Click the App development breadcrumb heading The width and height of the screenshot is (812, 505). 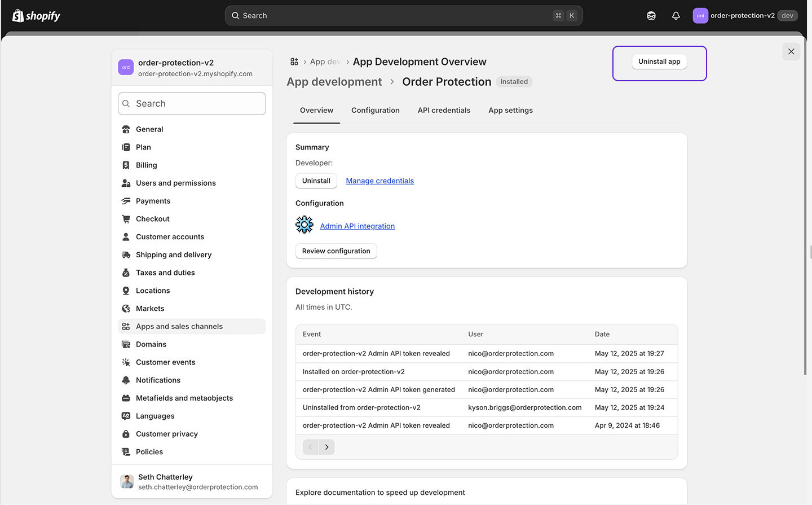[334, 82]
